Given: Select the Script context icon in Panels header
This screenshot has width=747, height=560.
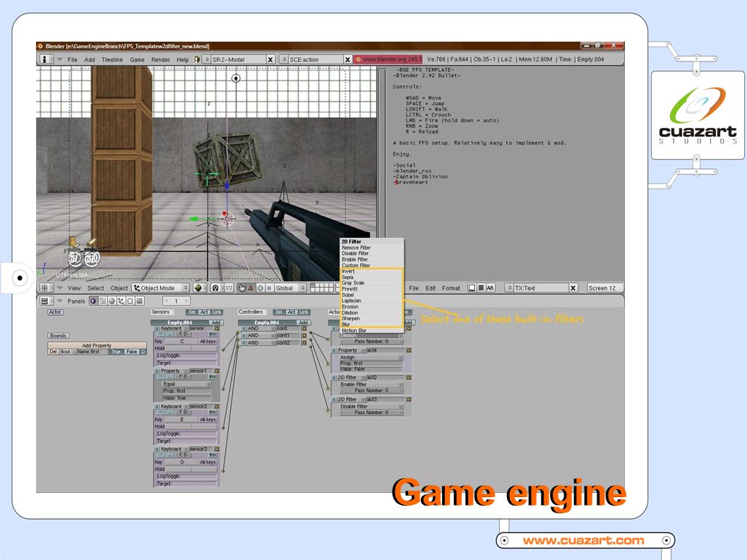Looking at the screenshot, I should 102,301.
